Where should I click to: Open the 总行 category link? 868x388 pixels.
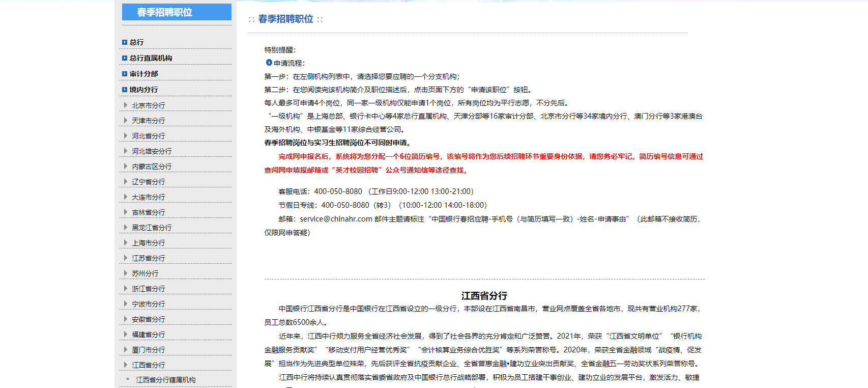[136, 42]
